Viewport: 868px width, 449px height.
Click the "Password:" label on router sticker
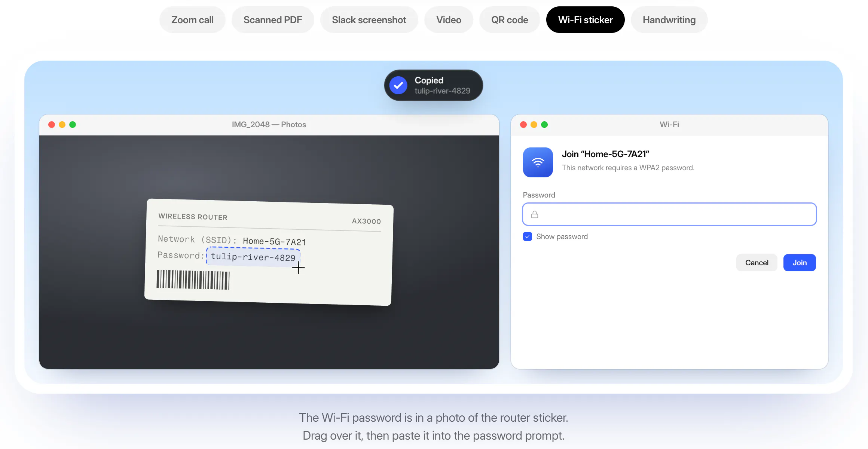181,255
